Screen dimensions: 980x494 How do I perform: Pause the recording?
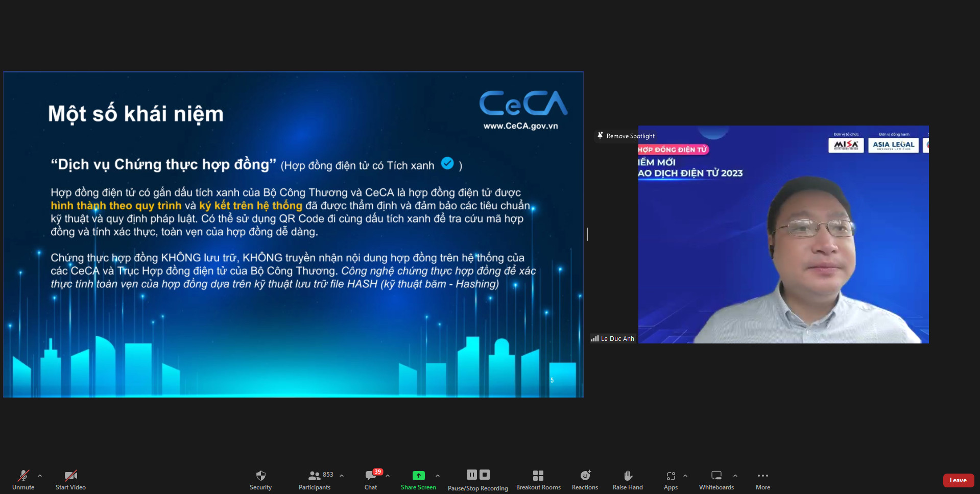(472, 475)
